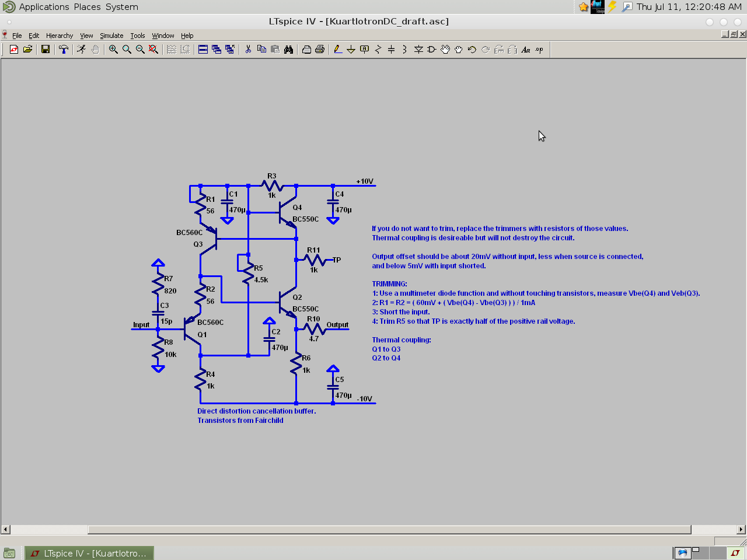747x560 pixels.
Task: Zoom out with the minus magnifier
Action: (x=140, y=50)
